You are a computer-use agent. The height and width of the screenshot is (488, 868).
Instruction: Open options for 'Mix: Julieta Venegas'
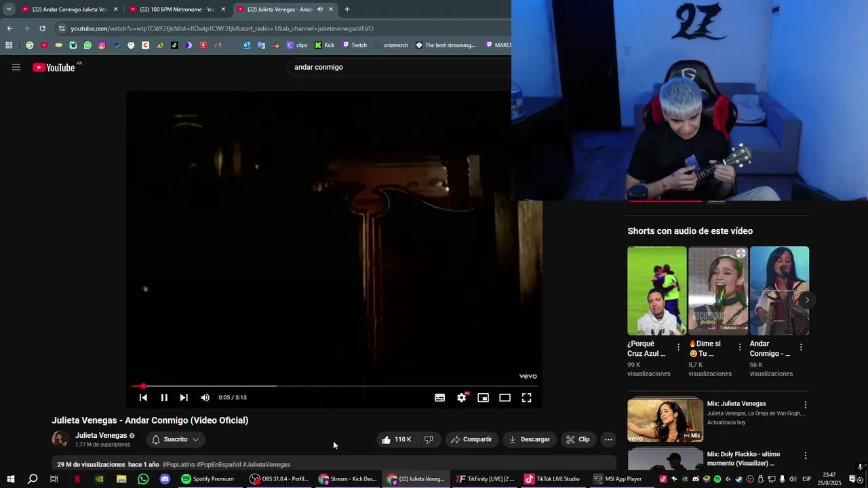806,405
